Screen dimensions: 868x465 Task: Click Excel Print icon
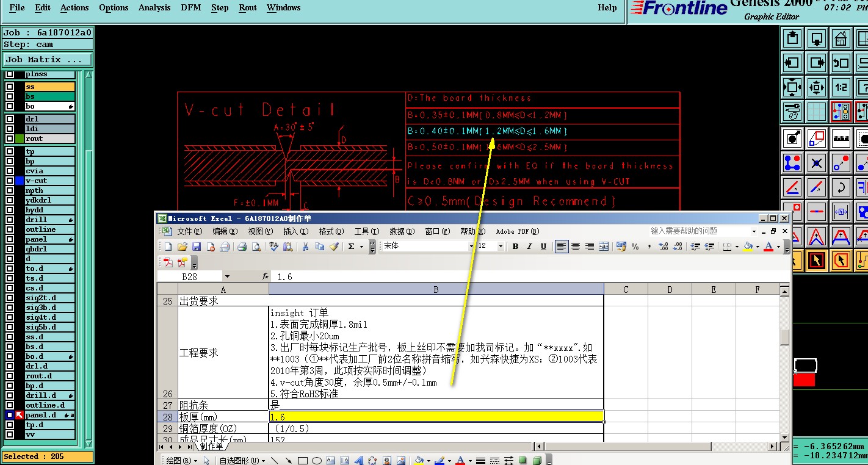(x=242, y=247)
